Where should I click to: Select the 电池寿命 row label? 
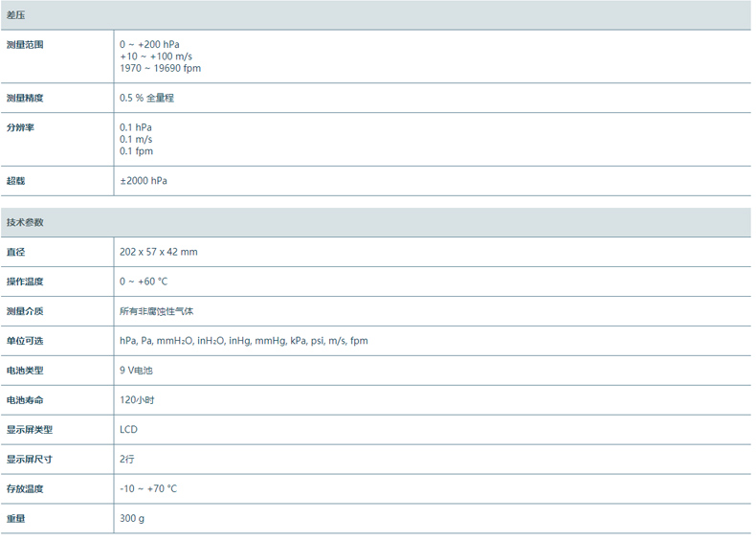point(25,399)
